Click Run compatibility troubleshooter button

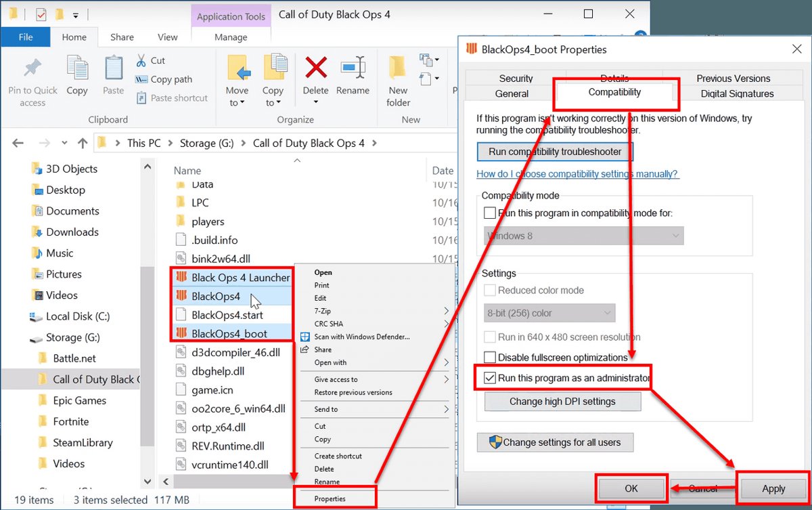coord(555,152)
